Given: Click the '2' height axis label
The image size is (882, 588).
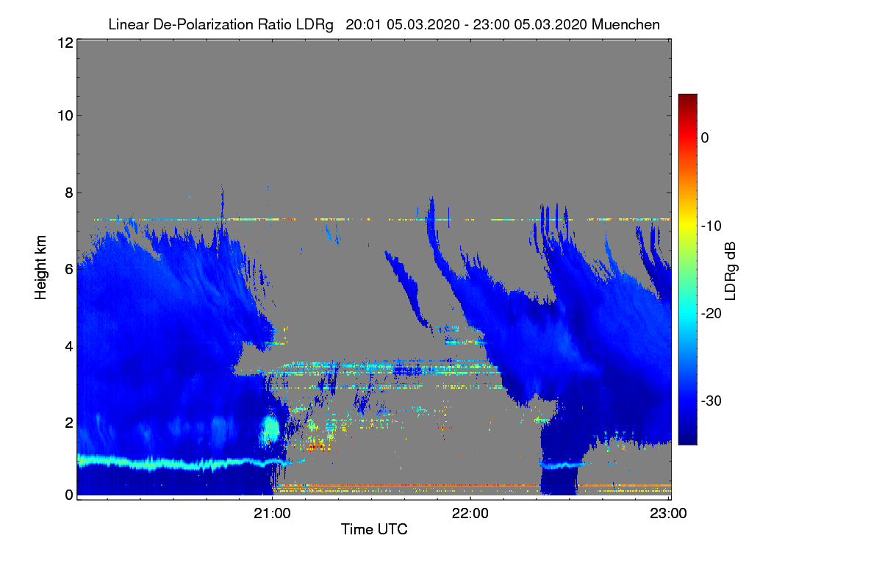Looking at the screenshot, I should pos(68,423).
